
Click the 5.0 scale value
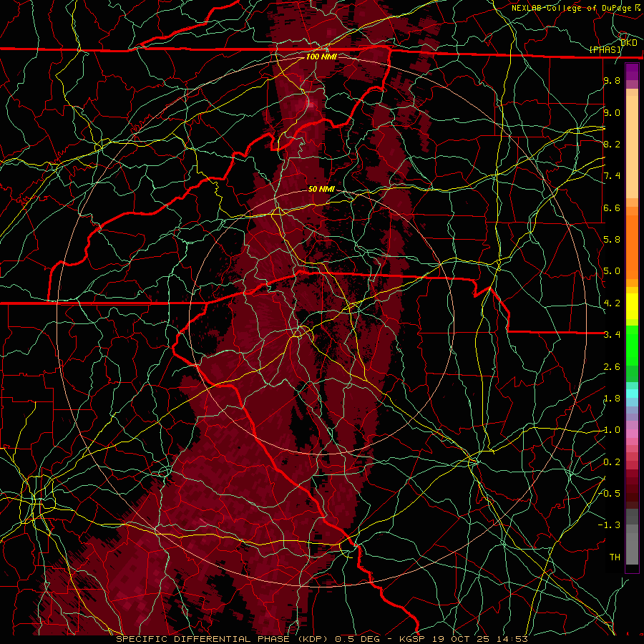612,271
